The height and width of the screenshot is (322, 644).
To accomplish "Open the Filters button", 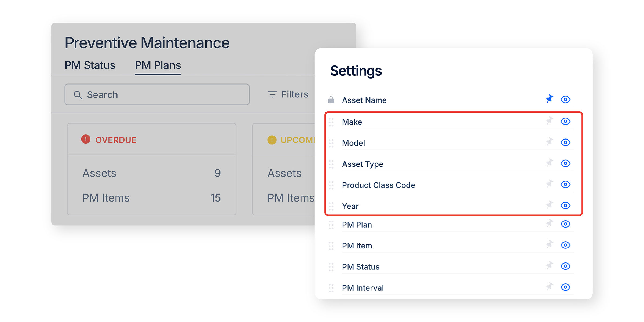I will [x=288, y=94].
